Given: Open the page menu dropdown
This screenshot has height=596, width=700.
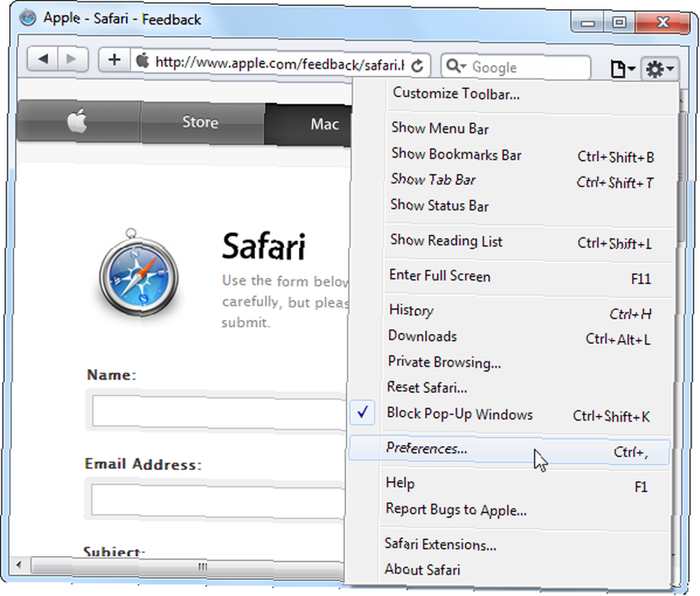Looking at the screenshot, I should point(623,69).
